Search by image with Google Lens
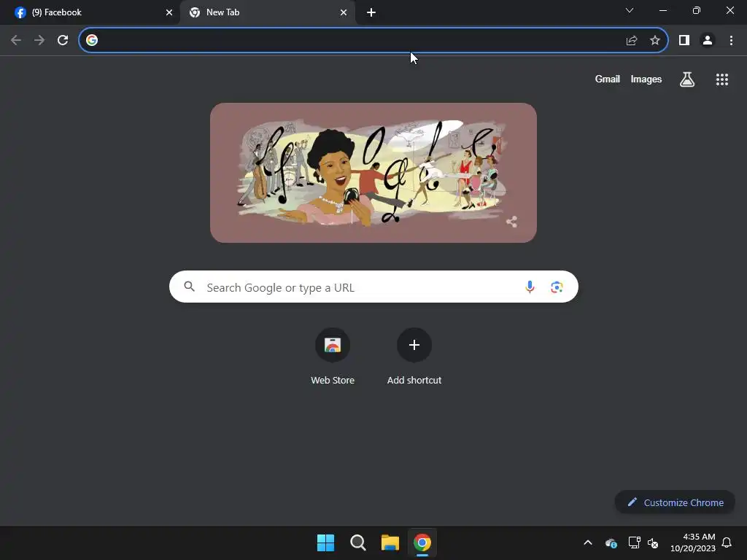This screenshot has height=560, width=747. tap(557, 287)
